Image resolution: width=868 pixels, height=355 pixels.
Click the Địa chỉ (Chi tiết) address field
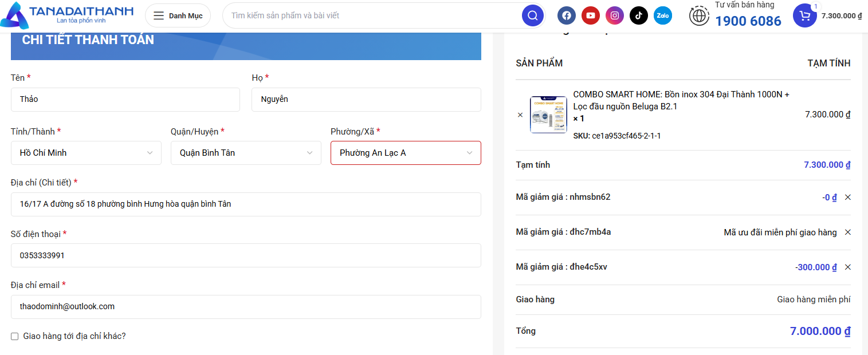tap(246, 204)
